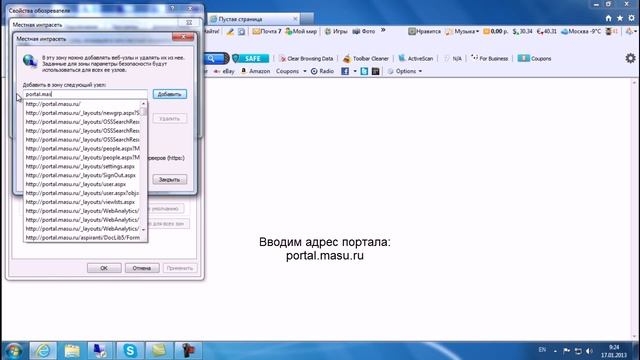Click the EN language indicator
The width and height of the screenshot is (640, 360).
[542, 350]
